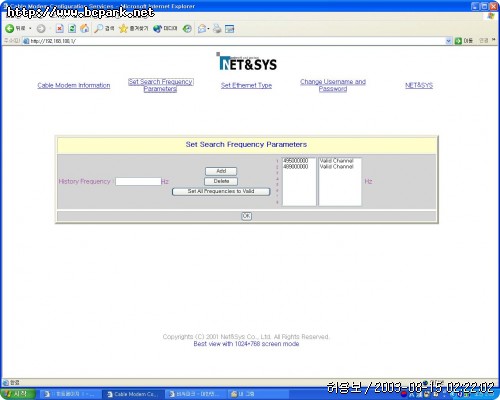500x400 pixels.
Task: Click the Delete button
Action: (221, 181)
